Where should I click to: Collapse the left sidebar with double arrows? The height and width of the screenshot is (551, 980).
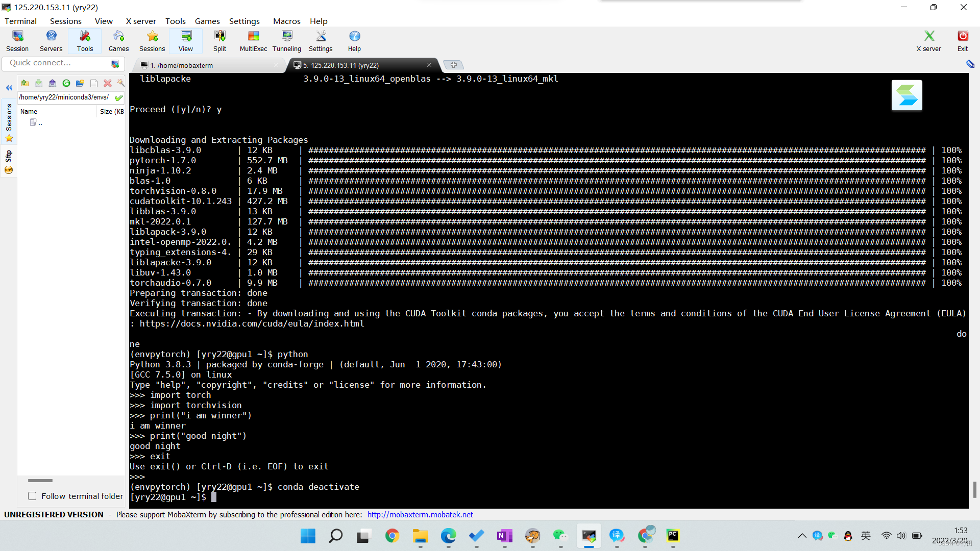(9, 88)
